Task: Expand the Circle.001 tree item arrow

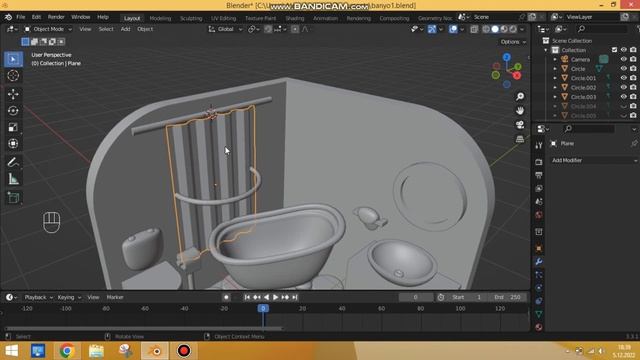Action: 555,78
